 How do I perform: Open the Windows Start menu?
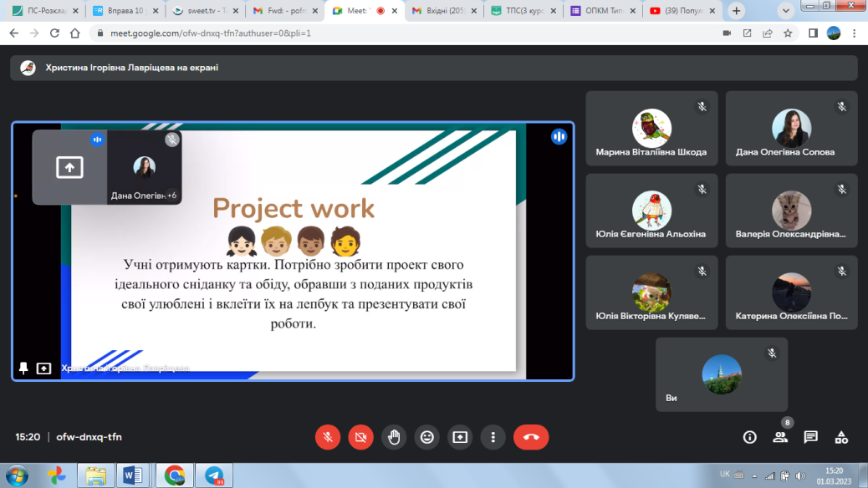[18, 475]
